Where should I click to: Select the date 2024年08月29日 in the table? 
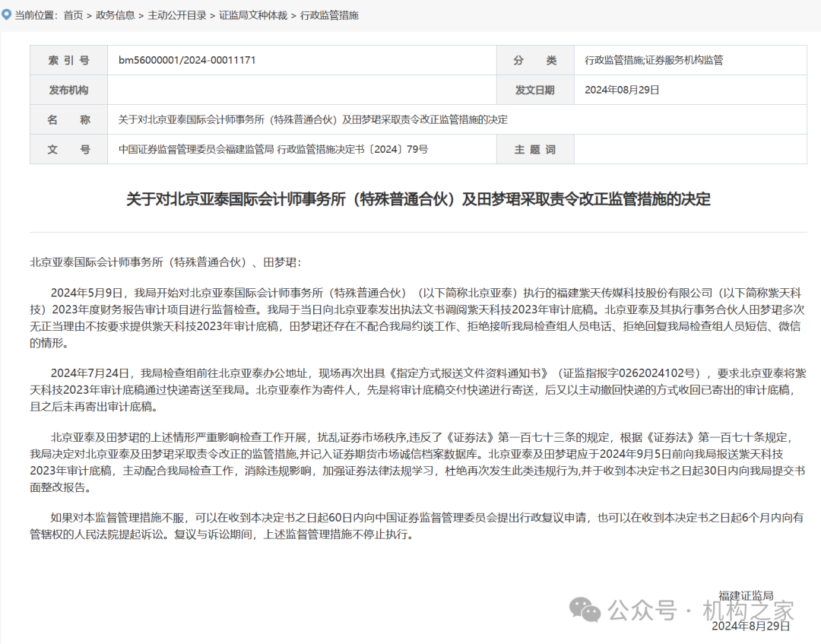pos(622,90)
